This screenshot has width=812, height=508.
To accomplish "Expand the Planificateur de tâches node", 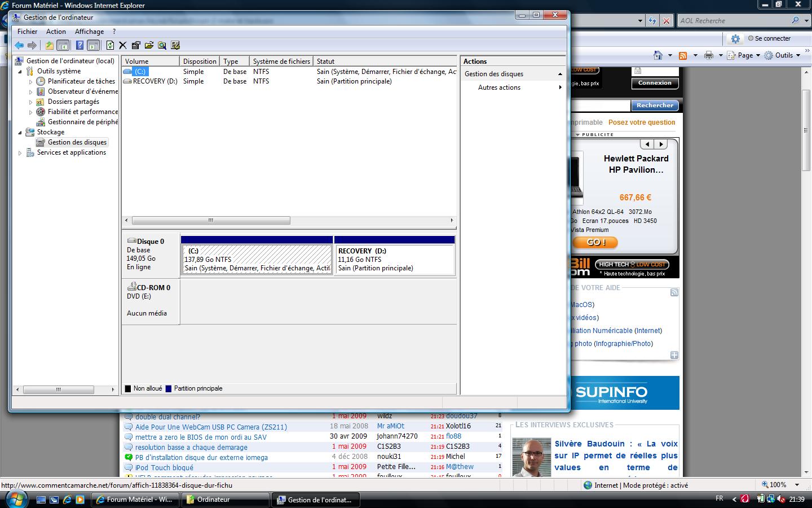I will pos(31,82).
